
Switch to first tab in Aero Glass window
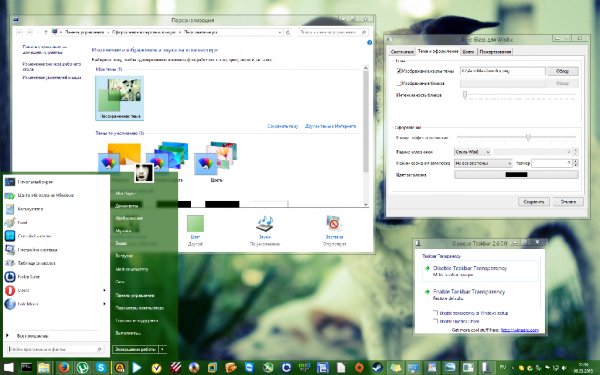click(402, 52)
